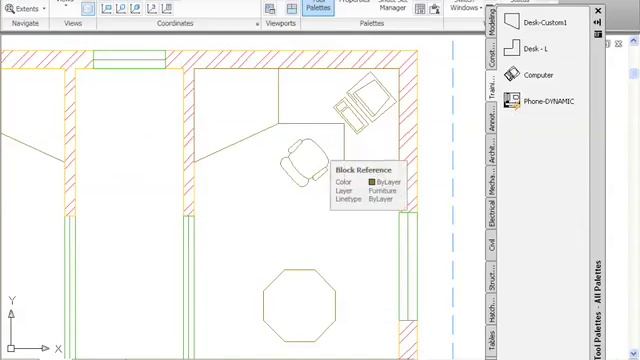
Task: Click the drawing window close X icon
Action: click(x=618, y=44)
